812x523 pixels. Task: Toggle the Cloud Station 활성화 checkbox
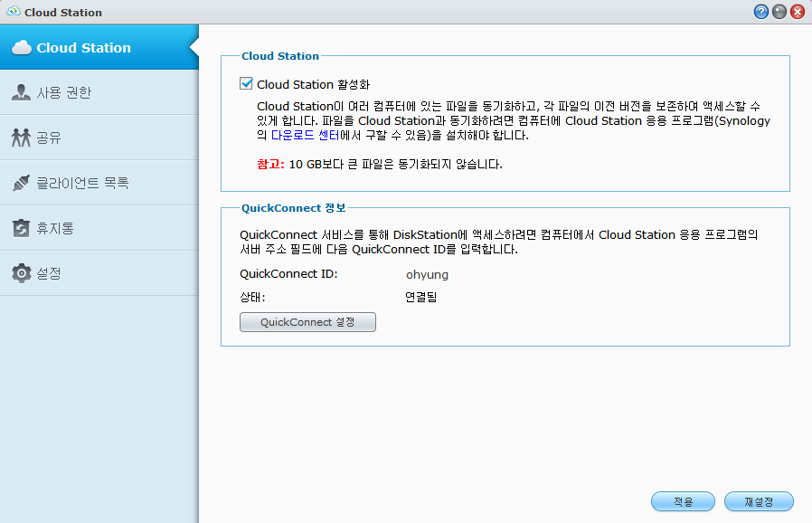click(x=246, y=83)
